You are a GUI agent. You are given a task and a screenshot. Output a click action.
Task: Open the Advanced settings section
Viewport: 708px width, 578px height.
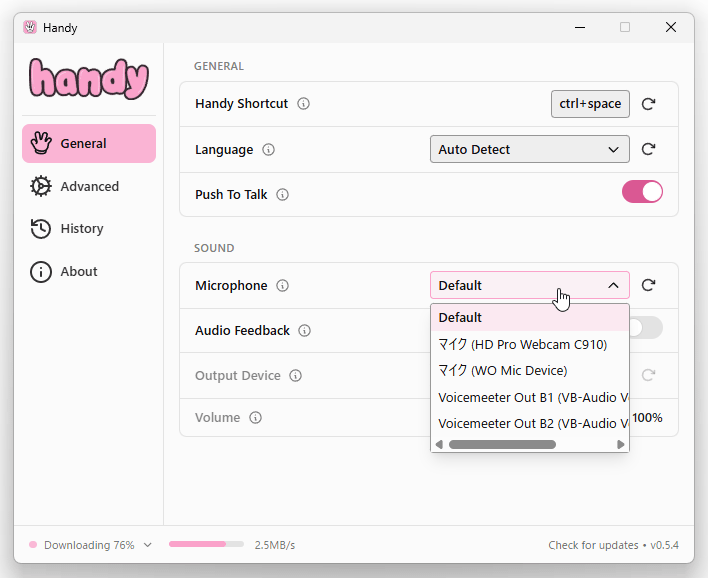(x=89, y=187)
